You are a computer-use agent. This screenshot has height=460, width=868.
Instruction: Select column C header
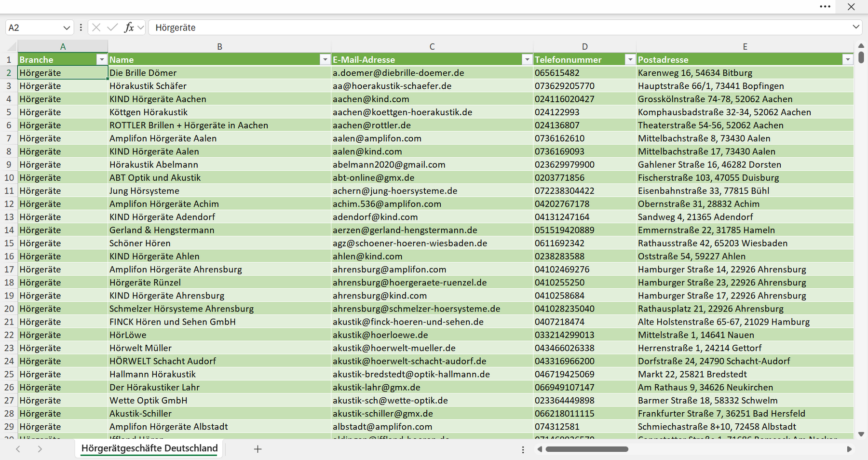point(432,46)
